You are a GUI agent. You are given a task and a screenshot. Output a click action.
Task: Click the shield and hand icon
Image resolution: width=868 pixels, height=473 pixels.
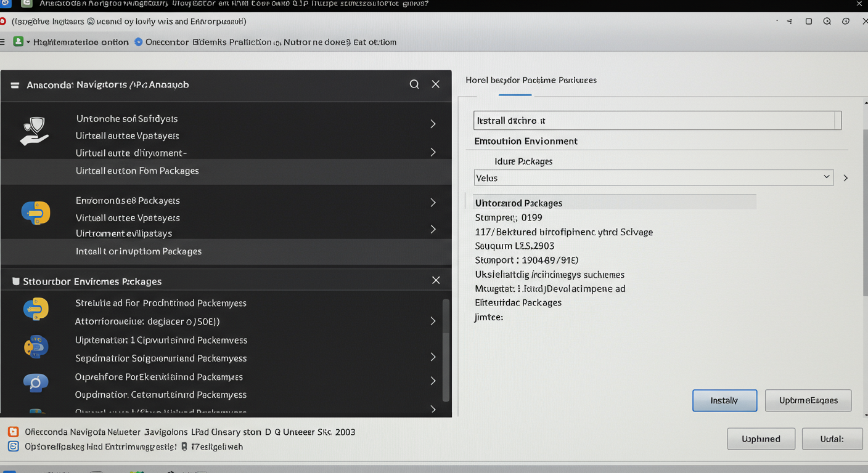[x=35, y=131]
